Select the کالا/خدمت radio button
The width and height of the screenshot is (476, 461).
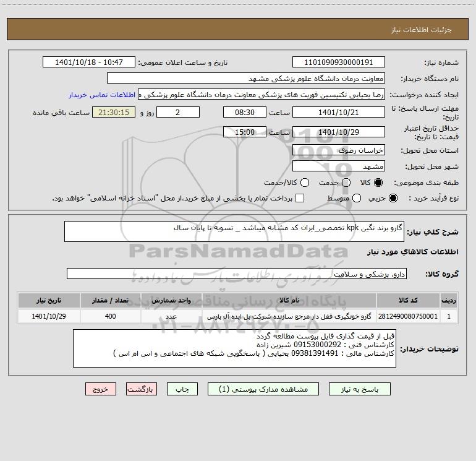pos(305,183)
